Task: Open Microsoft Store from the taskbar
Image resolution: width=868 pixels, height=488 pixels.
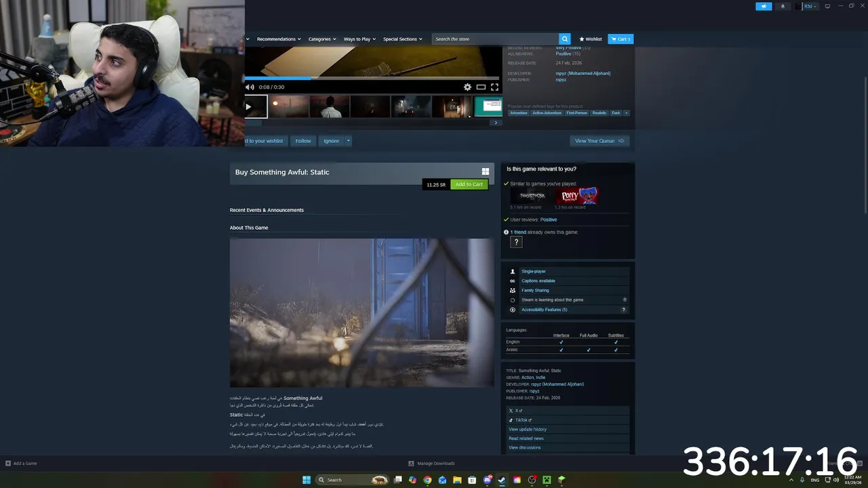Action: pos(472,480)
